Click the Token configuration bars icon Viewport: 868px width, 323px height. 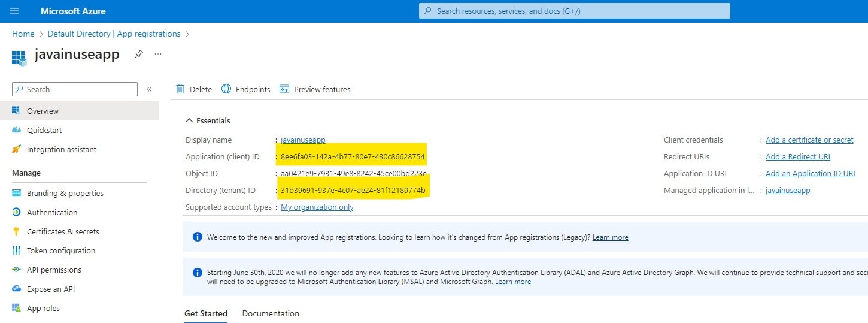[16, 250]
